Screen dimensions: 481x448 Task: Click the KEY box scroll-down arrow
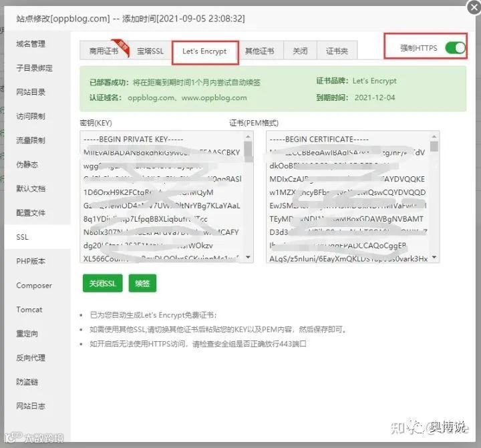tap(248, 257)
